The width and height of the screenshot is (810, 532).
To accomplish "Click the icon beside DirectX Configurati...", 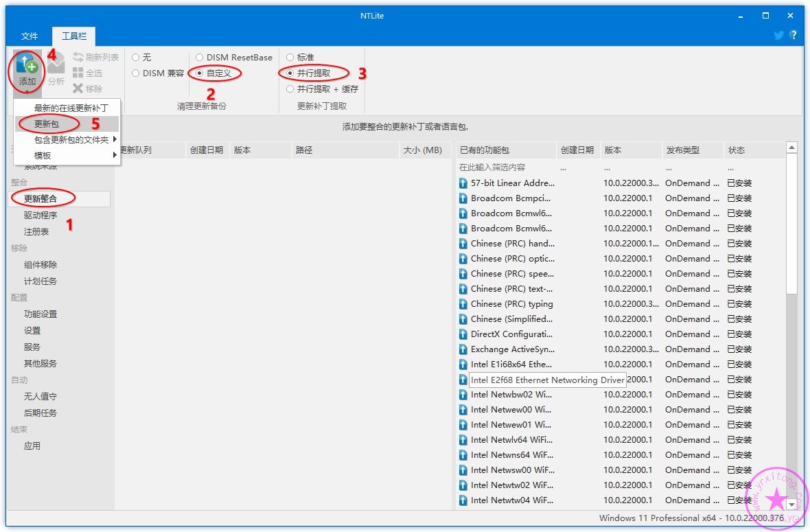I will 463,334.
